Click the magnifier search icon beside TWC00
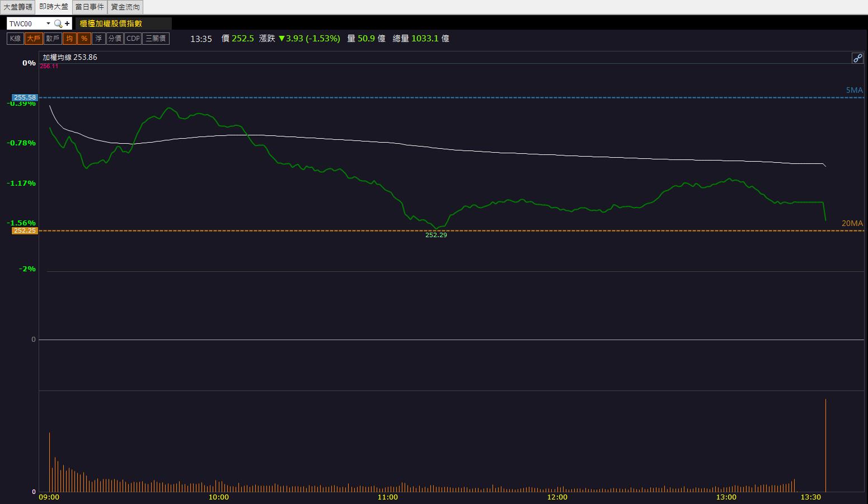 58,23
